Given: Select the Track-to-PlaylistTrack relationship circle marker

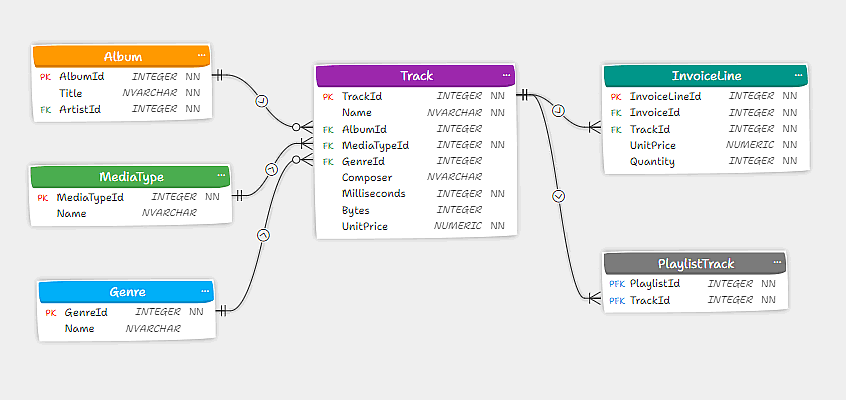Looking at the screenshot, I should [x=559, y=196].
